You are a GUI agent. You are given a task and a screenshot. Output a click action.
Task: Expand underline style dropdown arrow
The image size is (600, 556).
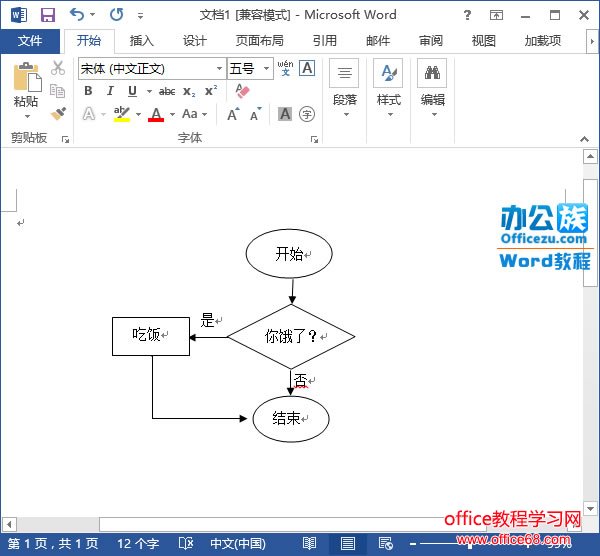(x=149, y=91)
